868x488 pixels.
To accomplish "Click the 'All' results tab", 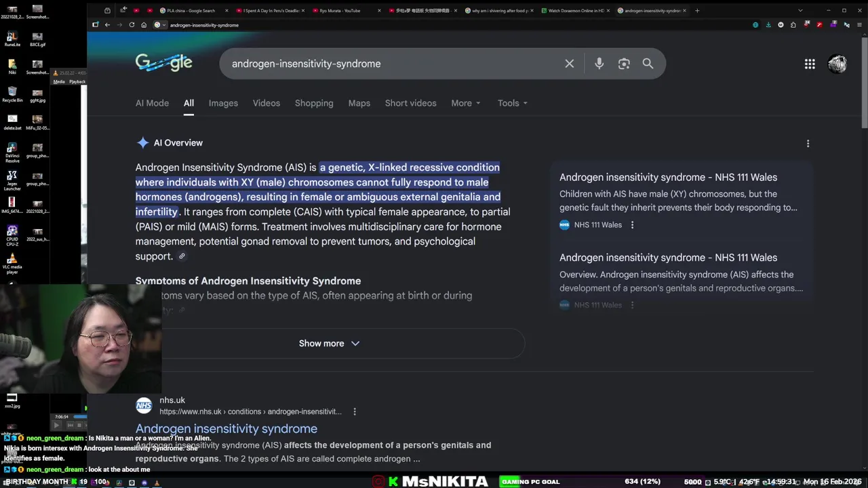I will coord(189,103).
